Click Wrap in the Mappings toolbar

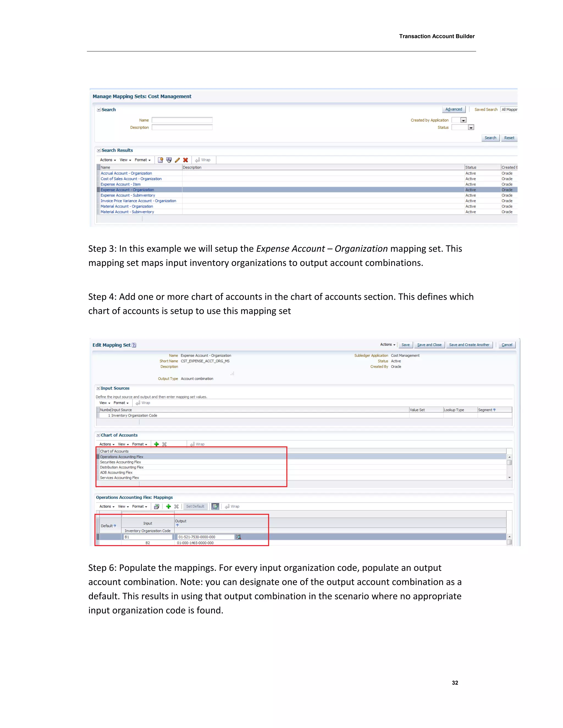click(232, 506)
